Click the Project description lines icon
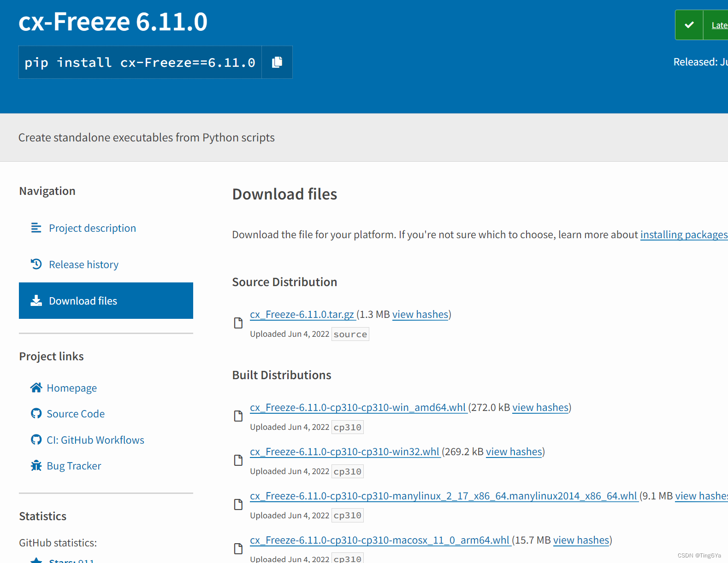The image size is (728, 563). click(x=36, y=228)
